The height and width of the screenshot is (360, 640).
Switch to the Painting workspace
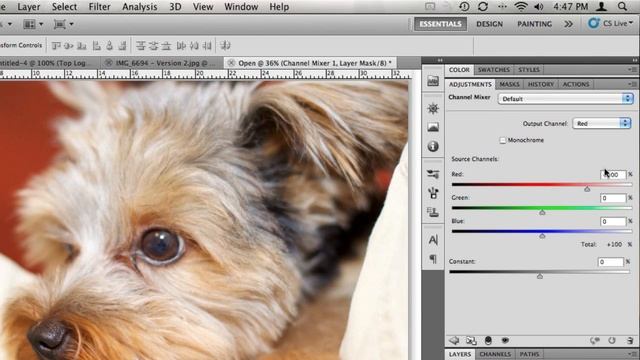(534, 24)
